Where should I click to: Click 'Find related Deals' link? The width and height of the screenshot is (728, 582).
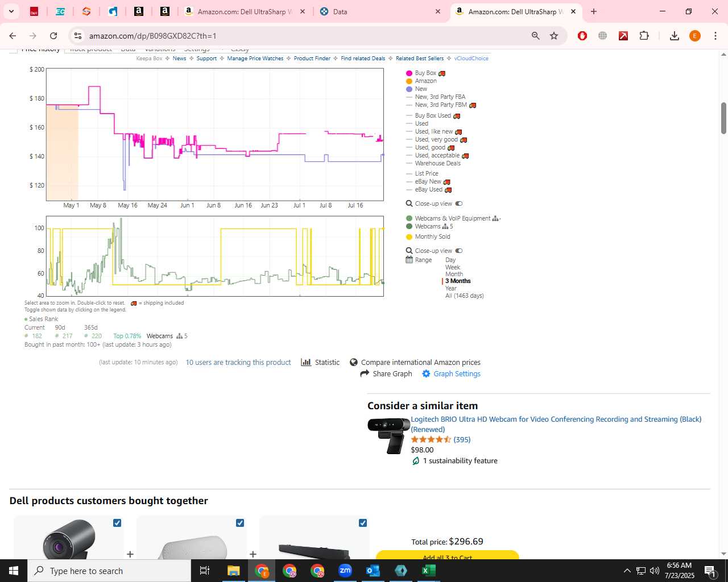pos(363,58)
